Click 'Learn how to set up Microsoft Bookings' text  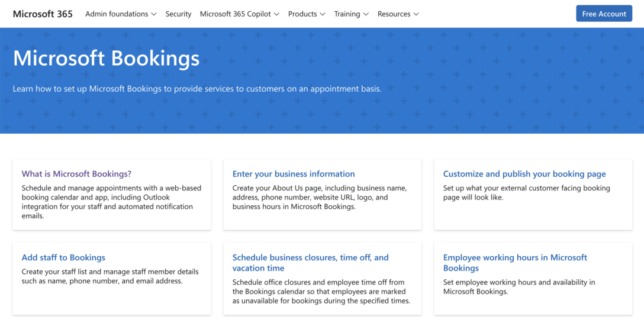pos(197,89)
